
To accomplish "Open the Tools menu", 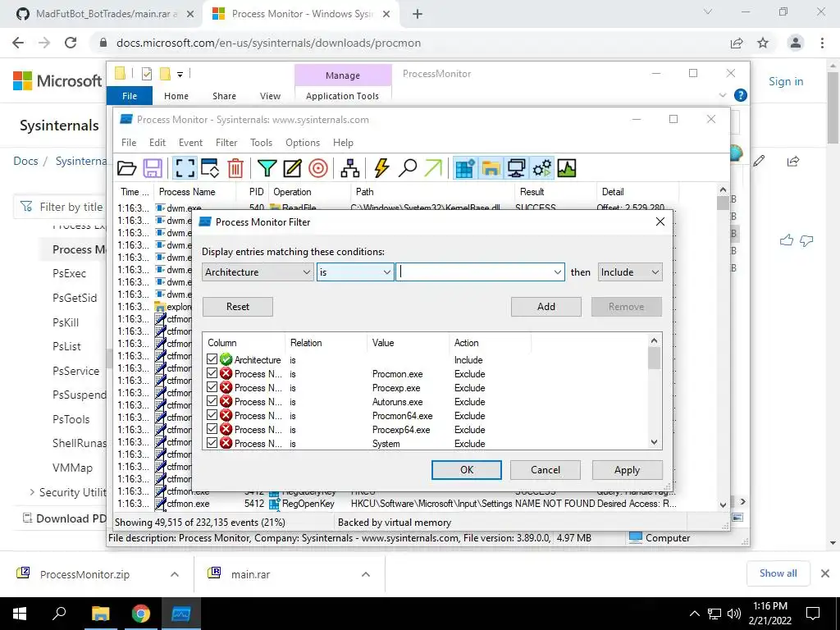I will pyautogui.click(x=262, y=143).
